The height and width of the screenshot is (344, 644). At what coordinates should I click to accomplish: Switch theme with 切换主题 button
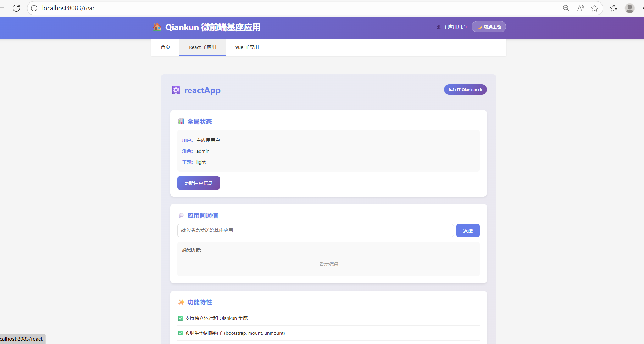tap(489, 27)
